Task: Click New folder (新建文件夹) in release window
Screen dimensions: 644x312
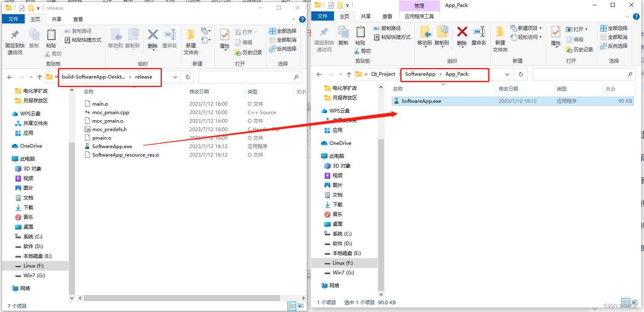Action: (x=191, y=42)
